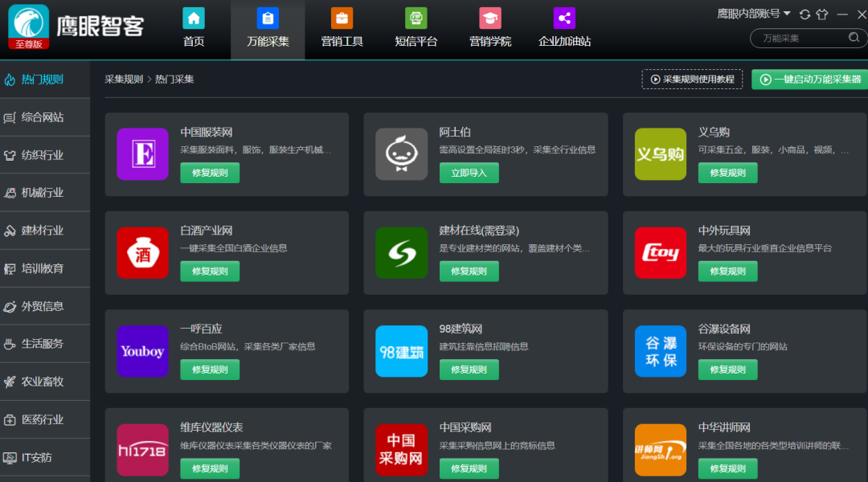Click the 98建筑网 blue logo
Screen dimensions: 868x482
click(x=401, y=351)
